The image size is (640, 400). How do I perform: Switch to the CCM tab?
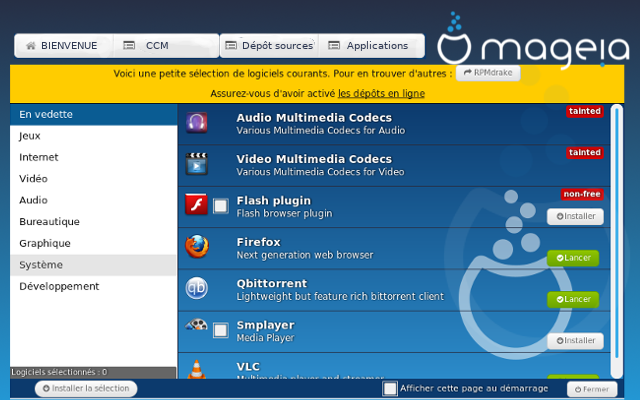tap(166, 46)
